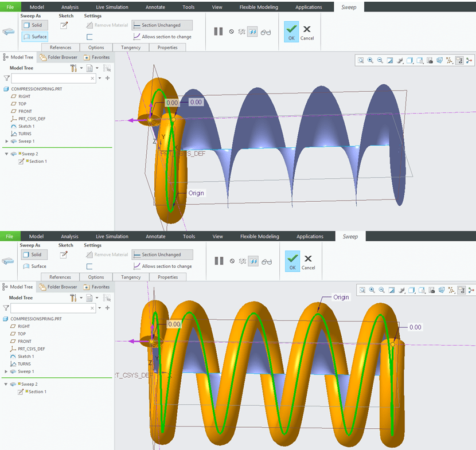Open the Tangency panel in lower dashboard
476x450 pixels.
[x=131, y=277]
